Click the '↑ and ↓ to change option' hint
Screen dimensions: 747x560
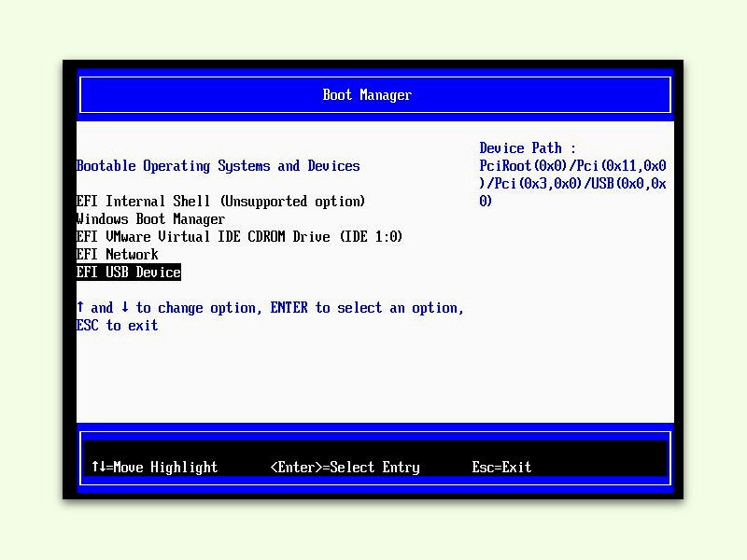(x=169, y=308)
